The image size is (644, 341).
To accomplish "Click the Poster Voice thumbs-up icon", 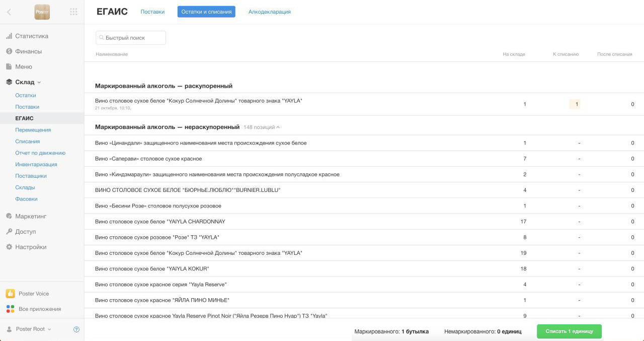I will (x=10, y=294).
